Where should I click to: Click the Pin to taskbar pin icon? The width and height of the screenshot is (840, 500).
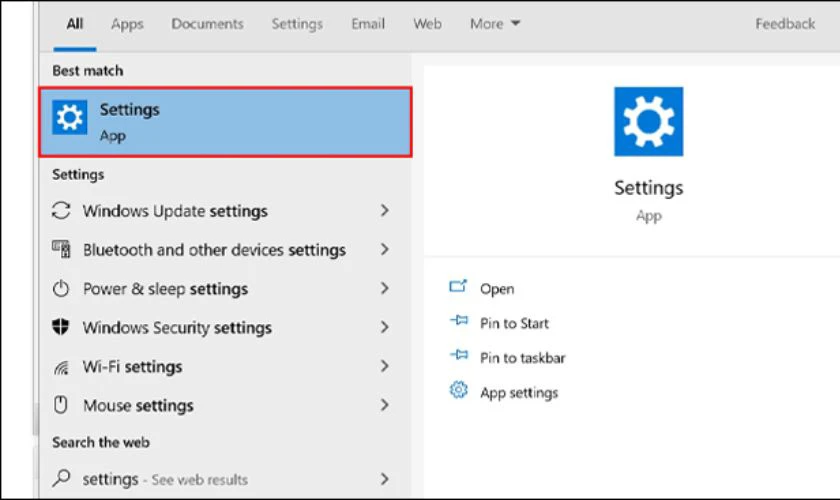coord(459,355)
